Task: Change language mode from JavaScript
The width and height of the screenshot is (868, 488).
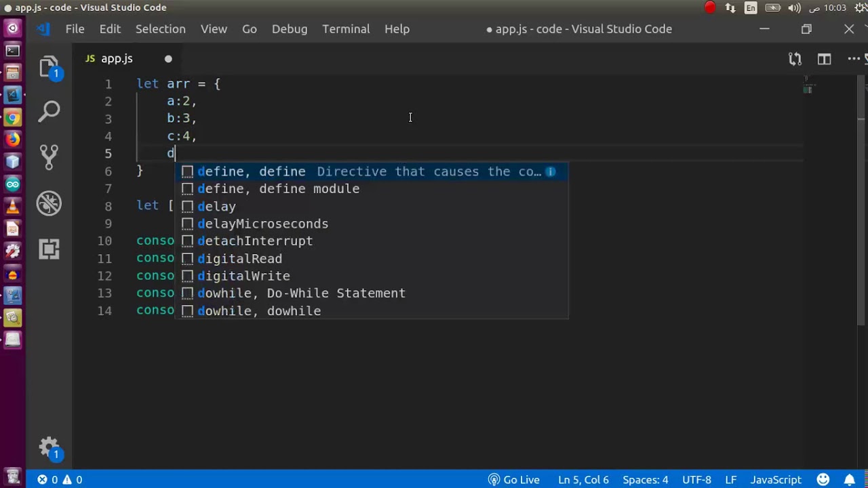Action: pos(776,480)
